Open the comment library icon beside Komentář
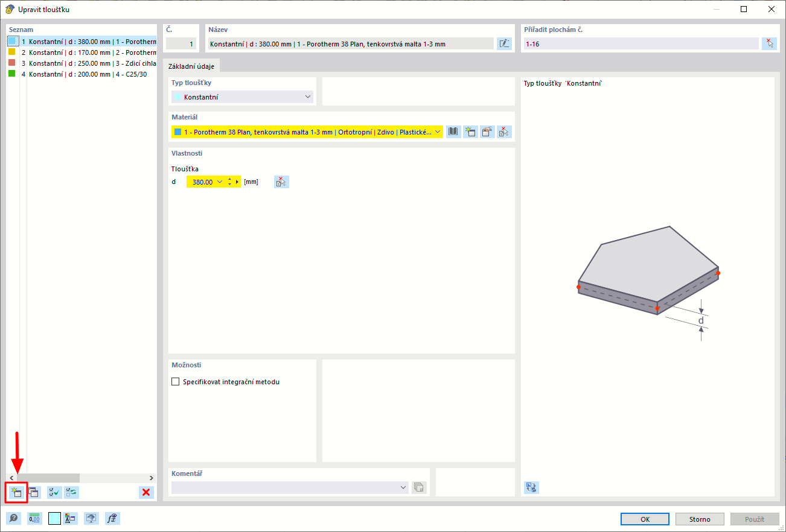The image size is (786, 532). tap(419, 487)
